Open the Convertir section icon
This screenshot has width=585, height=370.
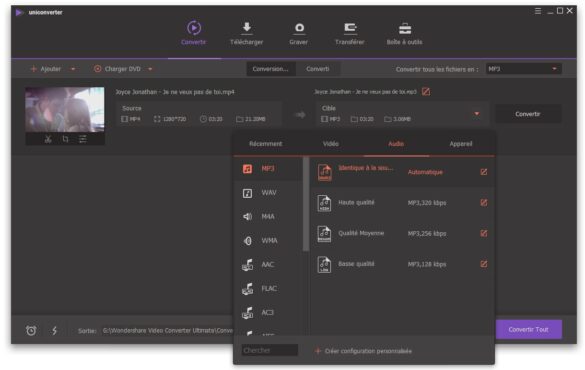coord(194,28)
